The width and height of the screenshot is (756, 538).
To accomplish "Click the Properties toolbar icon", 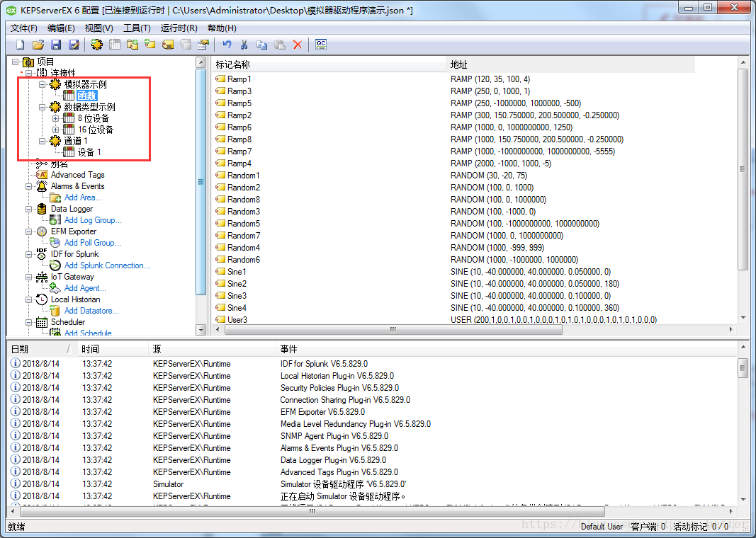I will click(203, 45).
